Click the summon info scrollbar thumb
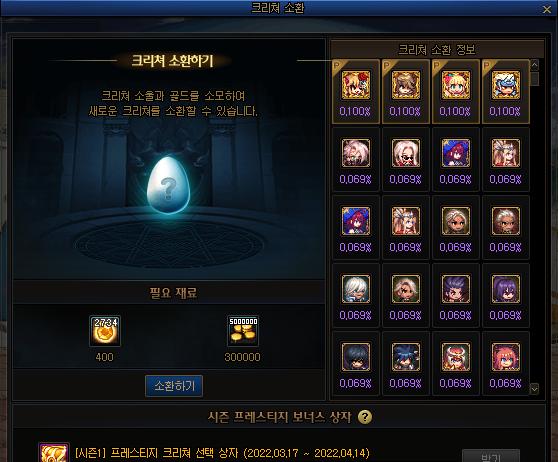Screen dimensions: 558x462 coord(535,78)
